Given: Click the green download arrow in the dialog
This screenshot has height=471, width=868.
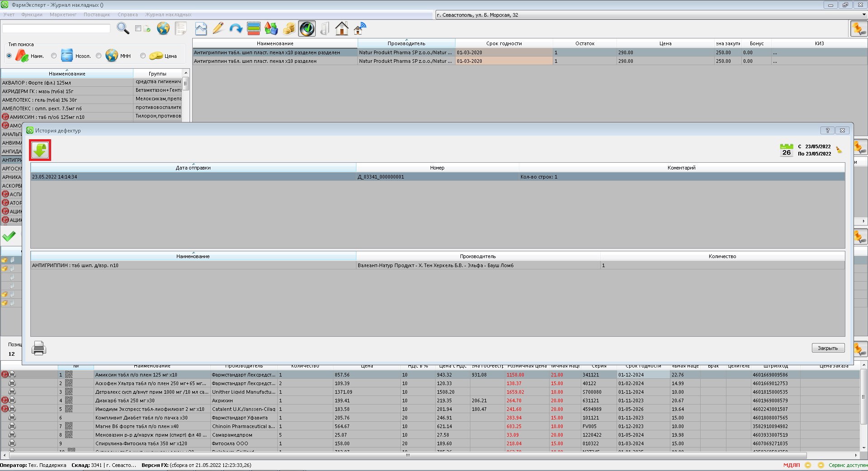Looking at the screenshot, I should coord(40,150).
